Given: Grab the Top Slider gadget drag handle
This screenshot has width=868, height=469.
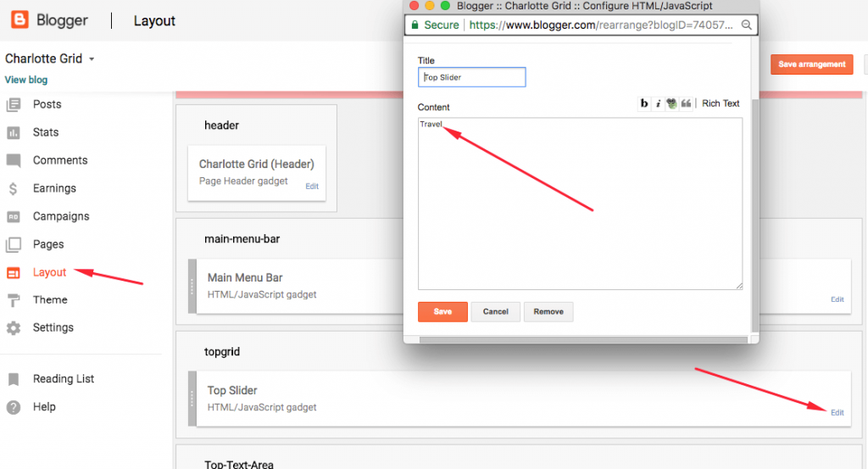Looking at the screenshot, I should click(x=192, y=399).
